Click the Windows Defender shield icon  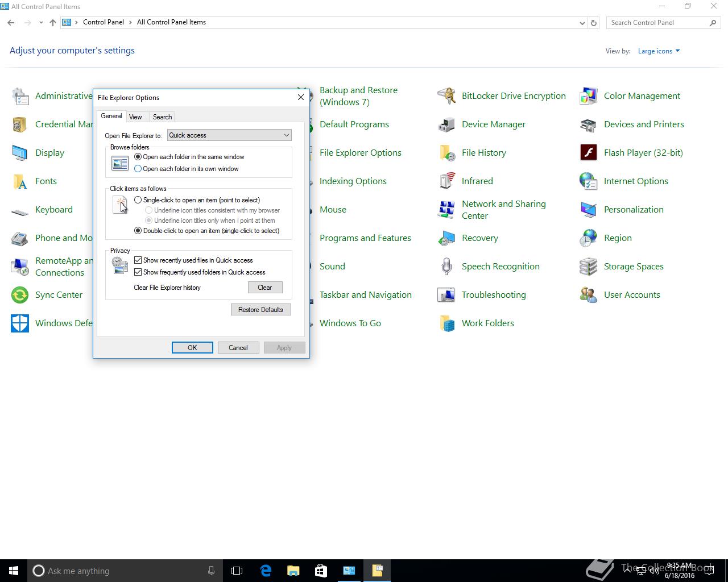pos(20,323)
